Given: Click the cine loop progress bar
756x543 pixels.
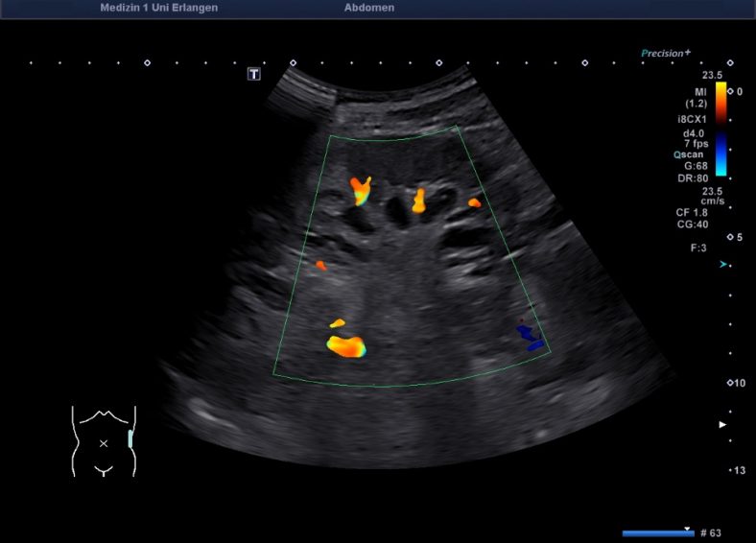Looking at the screenshot, I should coord(658,532).
